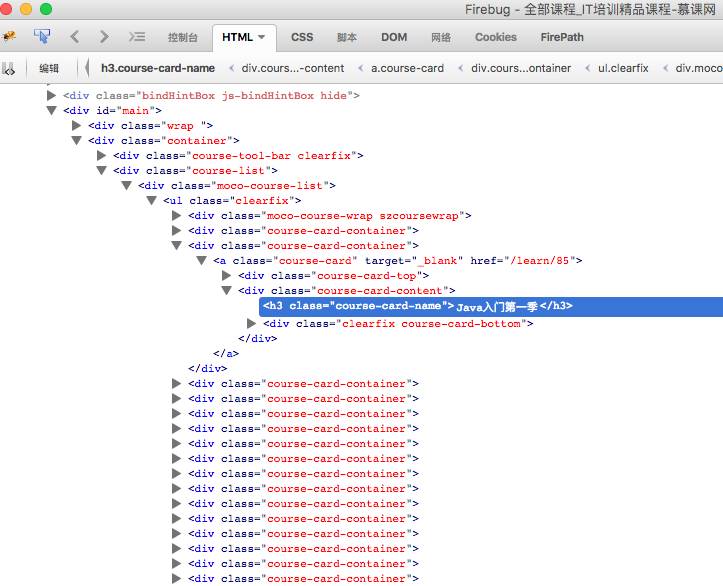Switch to the Cookies tab
723x586 pixels.
(496, 37)
